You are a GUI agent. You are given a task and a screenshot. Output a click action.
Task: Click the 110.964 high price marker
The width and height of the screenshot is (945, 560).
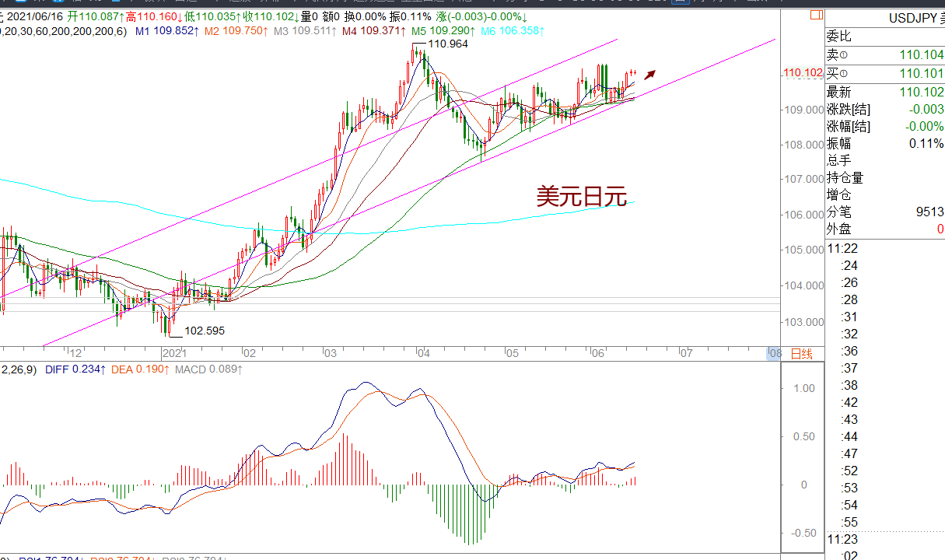point(448,44)
